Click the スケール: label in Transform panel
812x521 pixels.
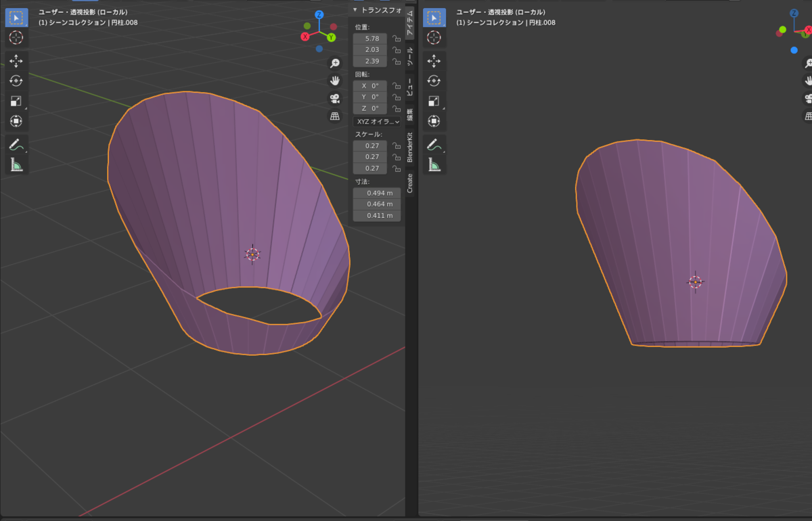369,134
